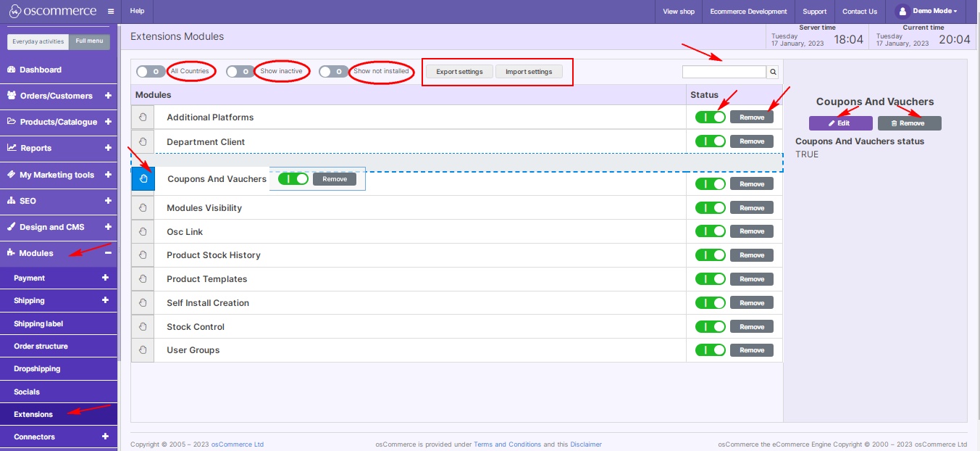Click the Export settings button
Viewport: 980px width, 451px height.
coord(459,72)
